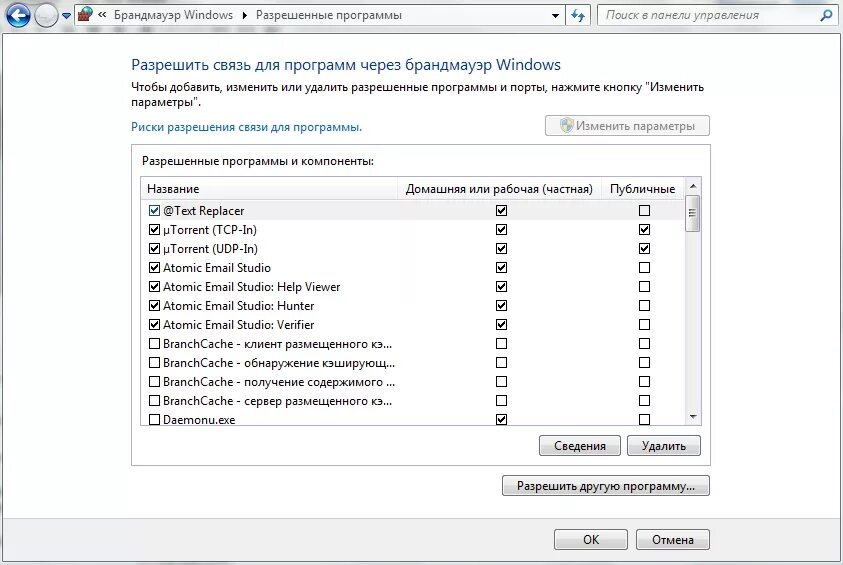Click the forward navigation arrow button
The height and width of the screenshot is (565, 843).
(46, 16)
